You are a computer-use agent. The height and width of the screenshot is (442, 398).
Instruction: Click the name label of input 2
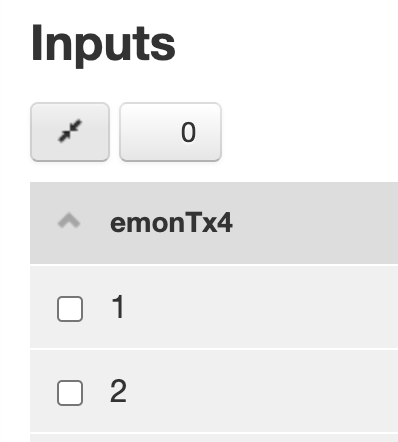[118, 391]
